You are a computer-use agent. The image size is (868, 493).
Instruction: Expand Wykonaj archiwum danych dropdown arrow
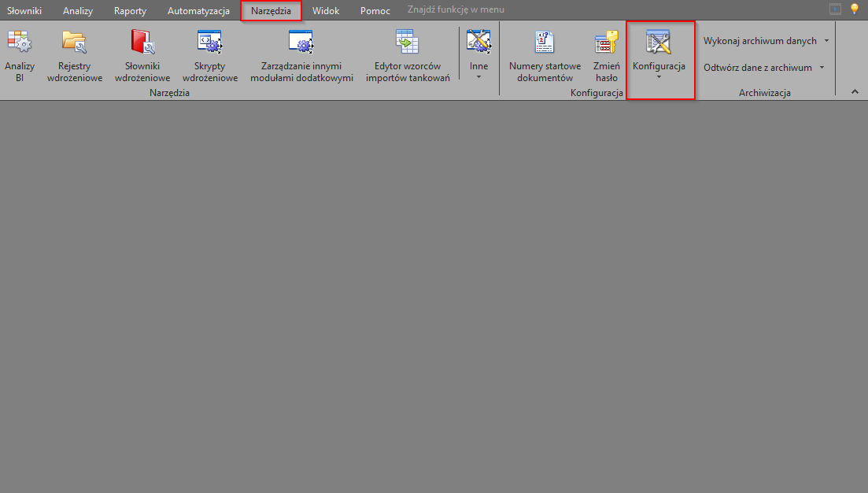coord(826,40)
